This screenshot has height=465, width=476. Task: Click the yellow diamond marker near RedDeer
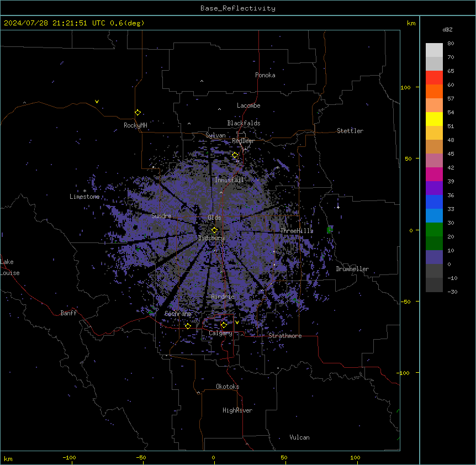[235, 155]
